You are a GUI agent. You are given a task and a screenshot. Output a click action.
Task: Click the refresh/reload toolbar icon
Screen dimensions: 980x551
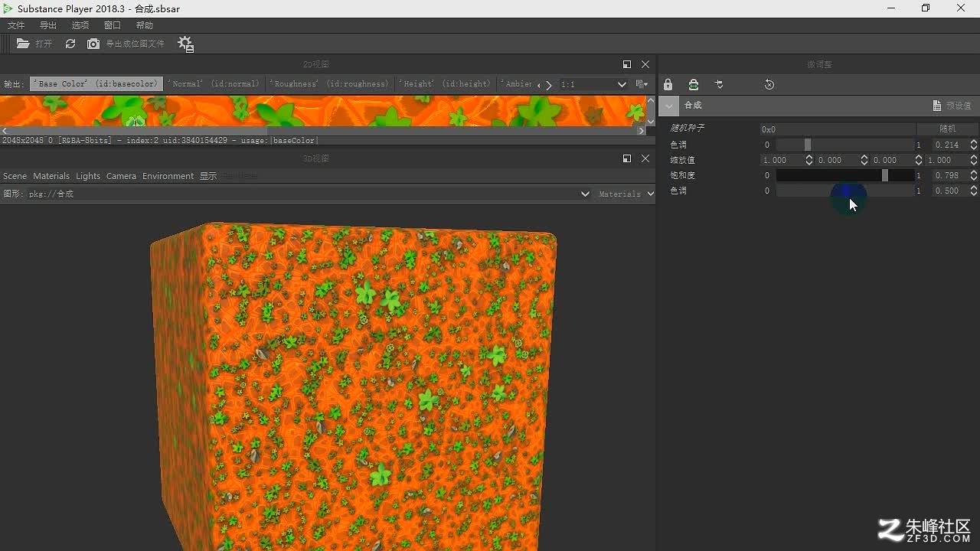[70, 44]
